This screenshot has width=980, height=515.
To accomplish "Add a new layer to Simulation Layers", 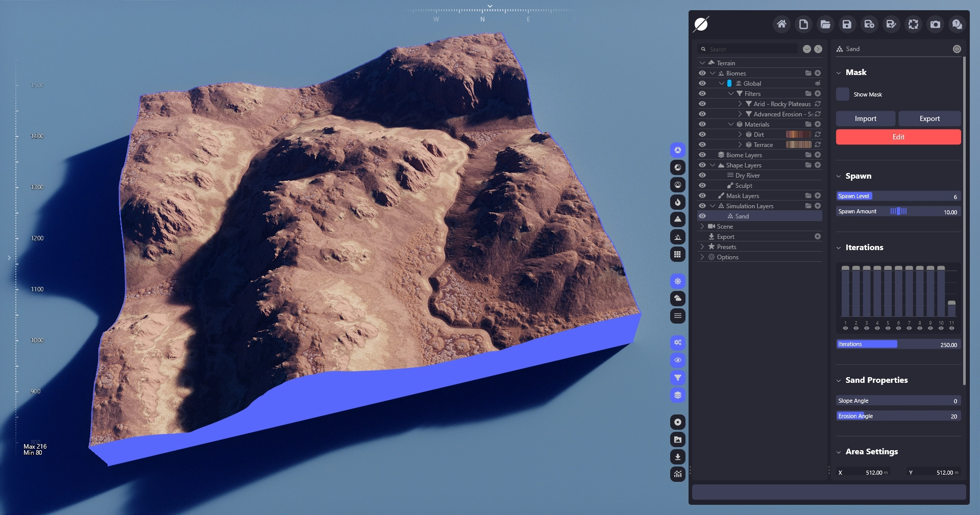I will tap(818, 206).
